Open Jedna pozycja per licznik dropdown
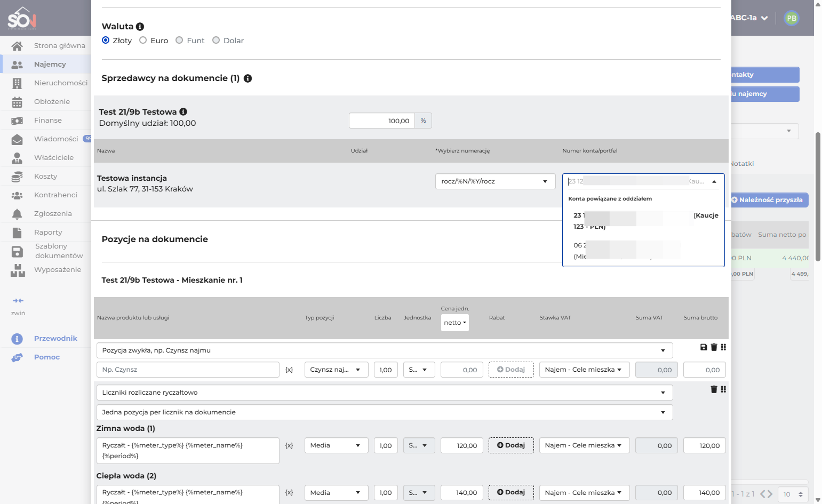822x504 pixels. coord(385,412)
